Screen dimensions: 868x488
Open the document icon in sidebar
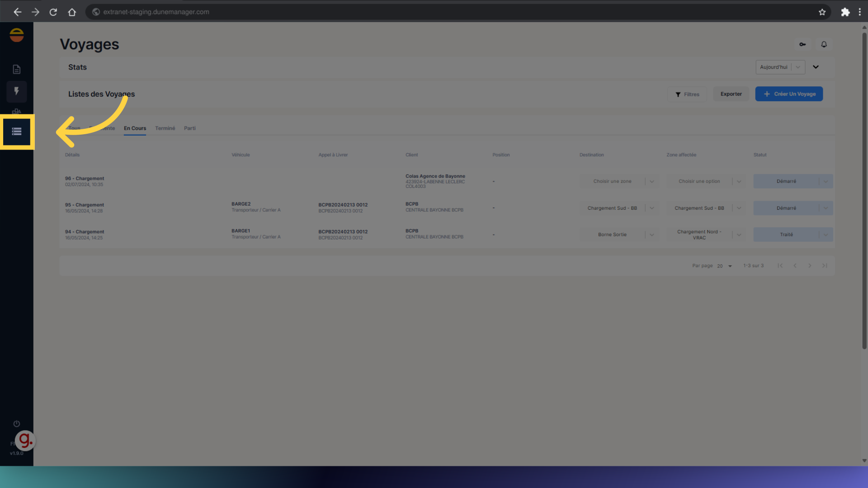click(x=17, y=69)
